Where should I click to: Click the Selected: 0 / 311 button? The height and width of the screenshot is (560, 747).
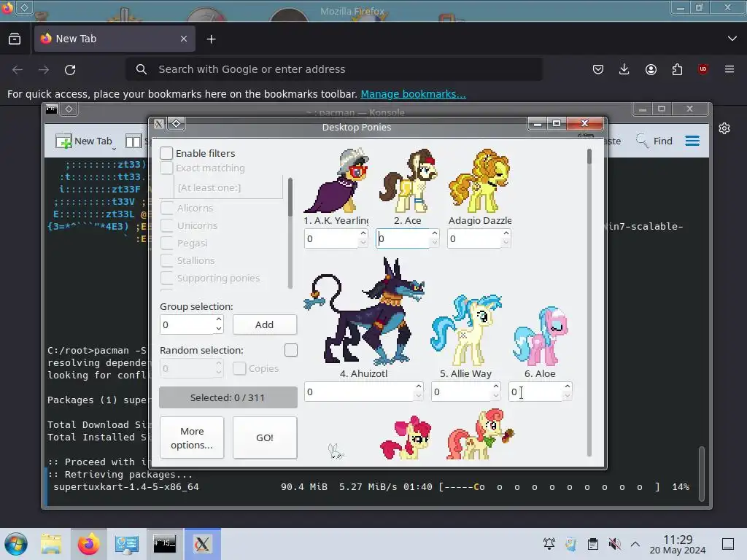tap(228, 397)
